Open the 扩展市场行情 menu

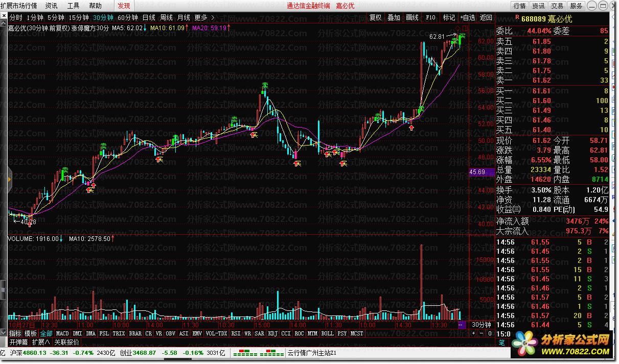tap(19, 6)
